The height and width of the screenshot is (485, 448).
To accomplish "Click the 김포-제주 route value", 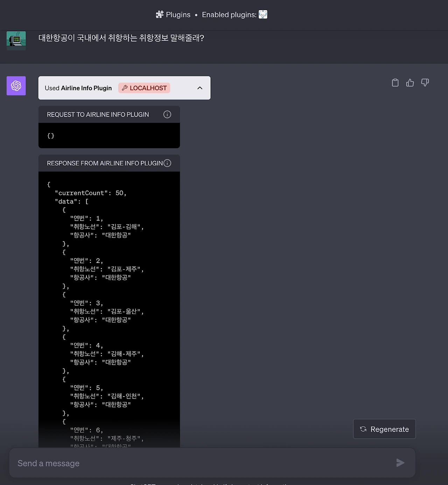I will click(x=124, y=269).
